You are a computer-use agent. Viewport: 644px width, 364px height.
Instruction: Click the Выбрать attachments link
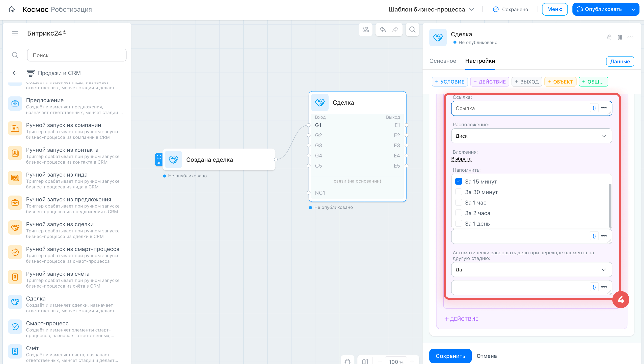pos(461,159)
